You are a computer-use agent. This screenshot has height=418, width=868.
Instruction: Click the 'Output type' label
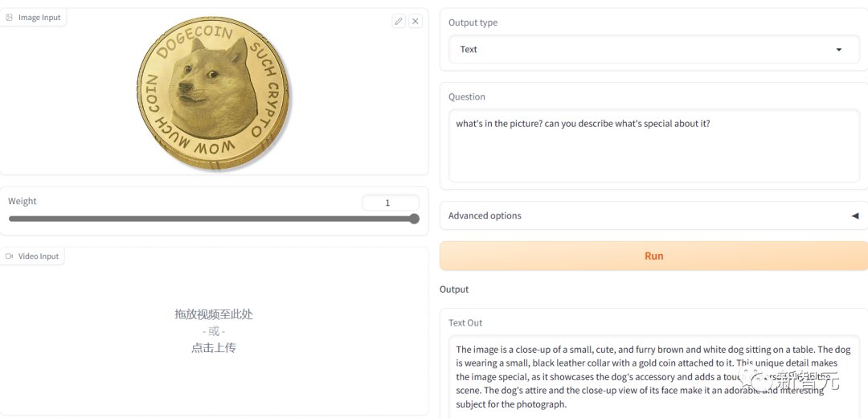[473, 23]
